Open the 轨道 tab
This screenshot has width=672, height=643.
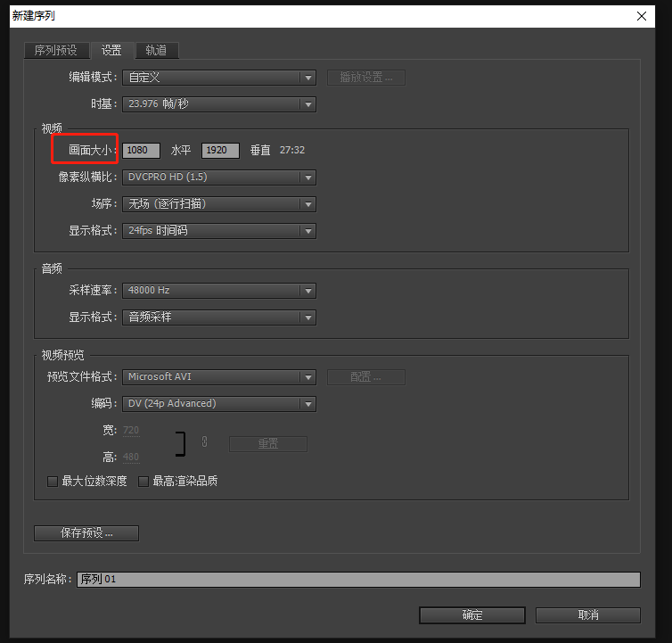157,51
